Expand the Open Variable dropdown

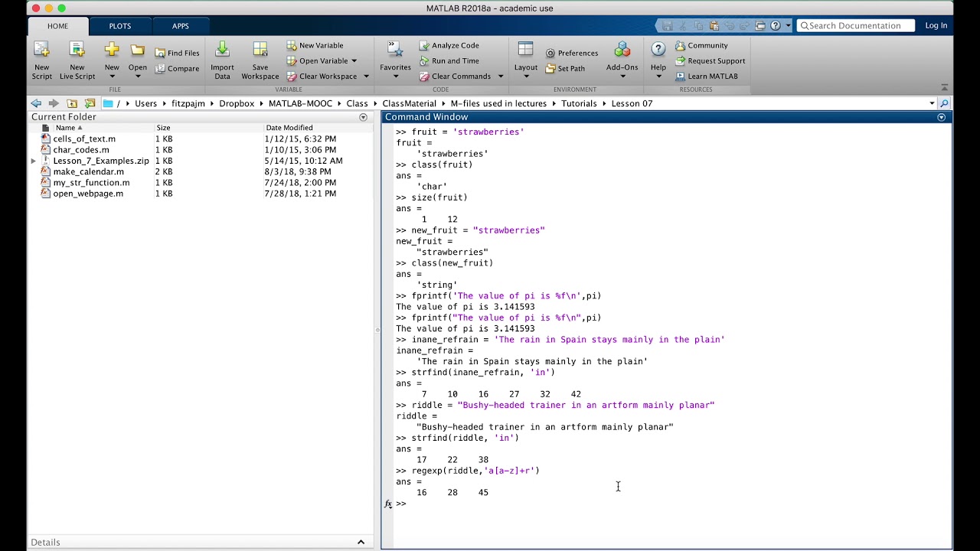click(x=354, y=60)
